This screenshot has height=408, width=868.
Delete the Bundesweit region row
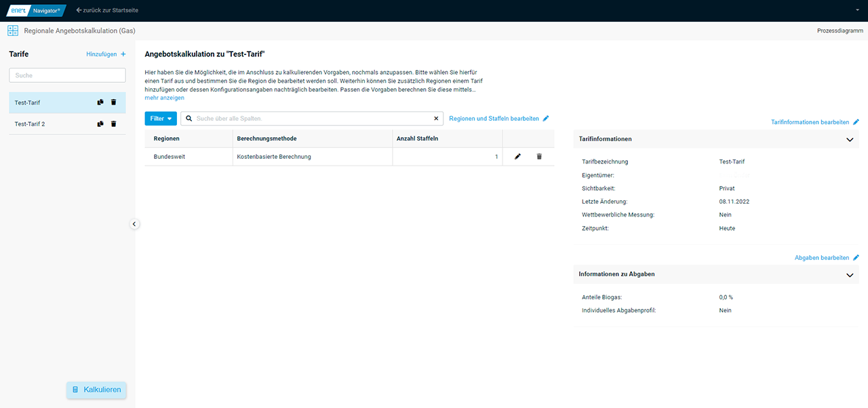539,157
